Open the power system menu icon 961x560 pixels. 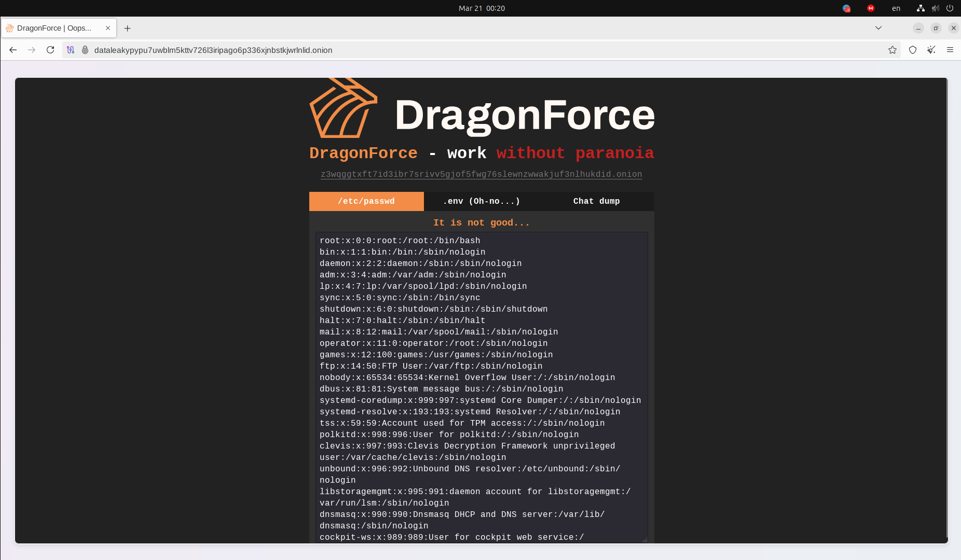[950, 8]
